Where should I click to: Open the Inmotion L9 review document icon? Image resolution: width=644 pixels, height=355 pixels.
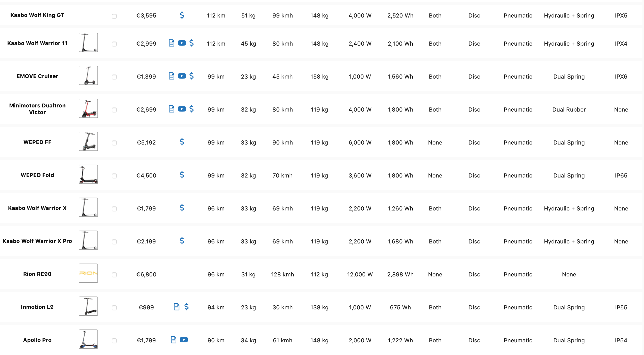[x=176, y=307]
